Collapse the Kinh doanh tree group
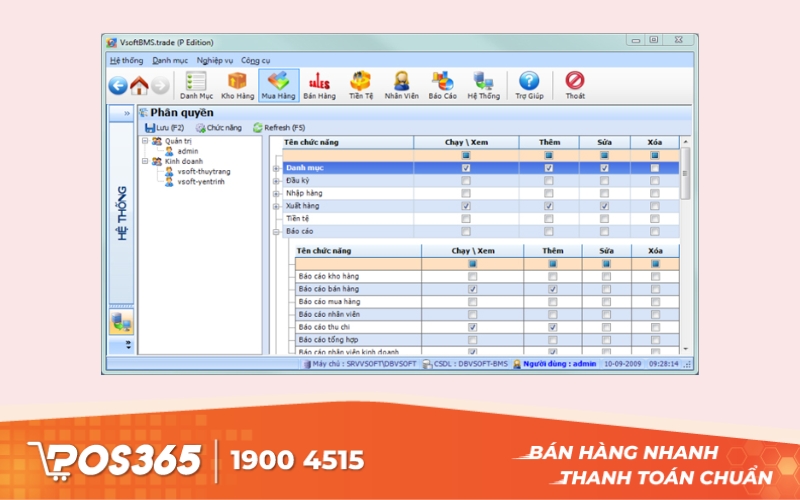This screenshot has height=500, width=800. point(145,161)
